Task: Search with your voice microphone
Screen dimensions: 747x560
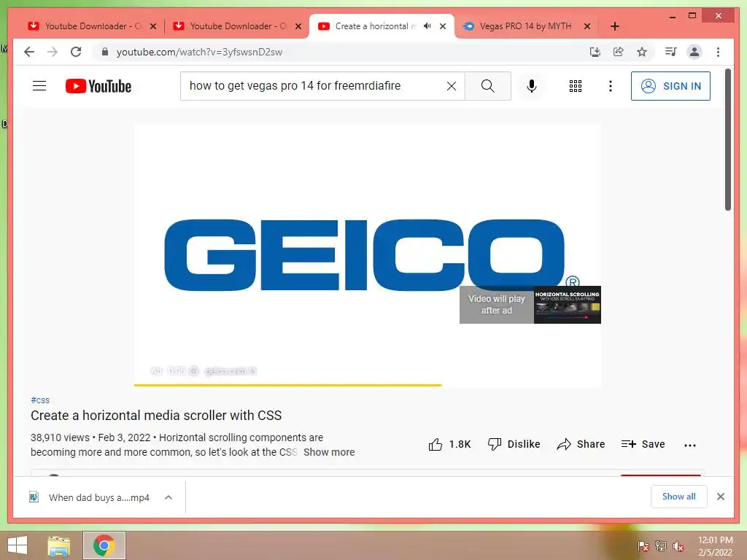Action: pos(532,86)
